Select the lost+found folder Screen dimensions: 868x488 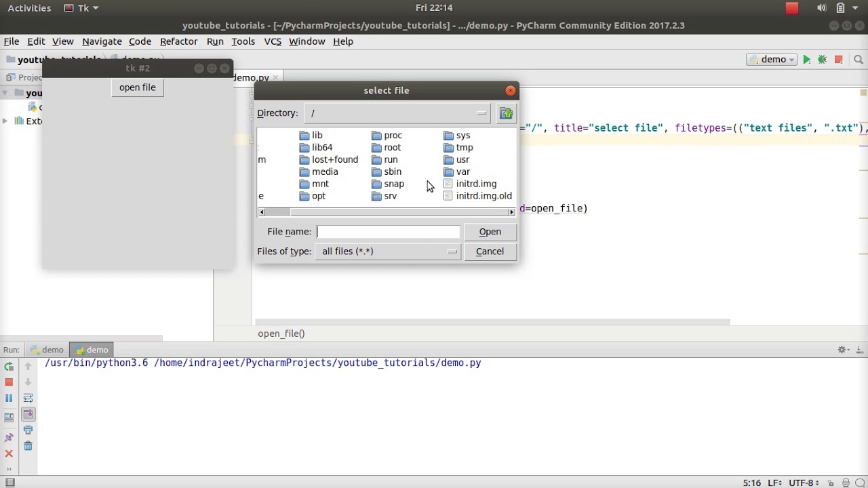point(329,160)
